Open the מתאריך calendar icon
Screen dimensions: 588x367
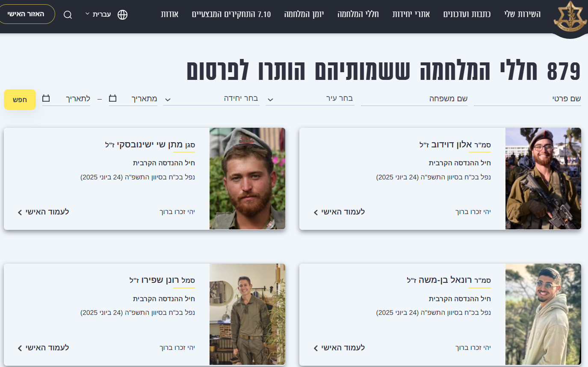point(113,99)
